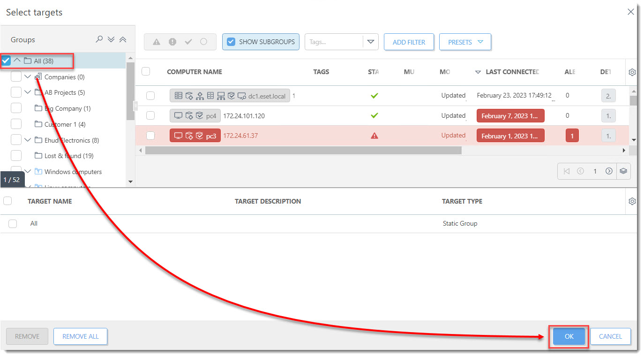Click the Windows computers dynamic group icon
Viewport: 644px width, 357px height.
[39, 172]
